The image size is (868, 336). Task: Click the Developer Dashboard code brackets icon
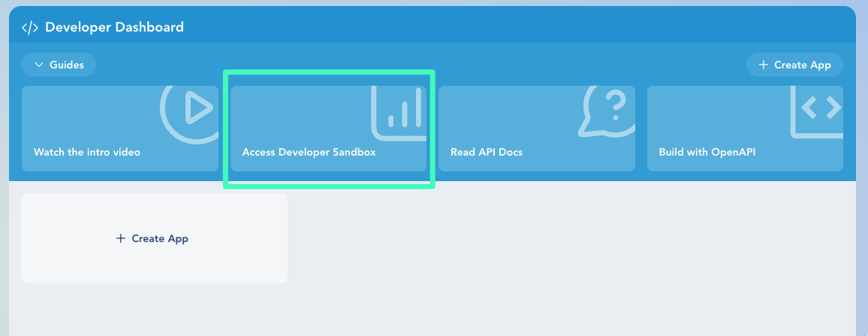[30, 27]
